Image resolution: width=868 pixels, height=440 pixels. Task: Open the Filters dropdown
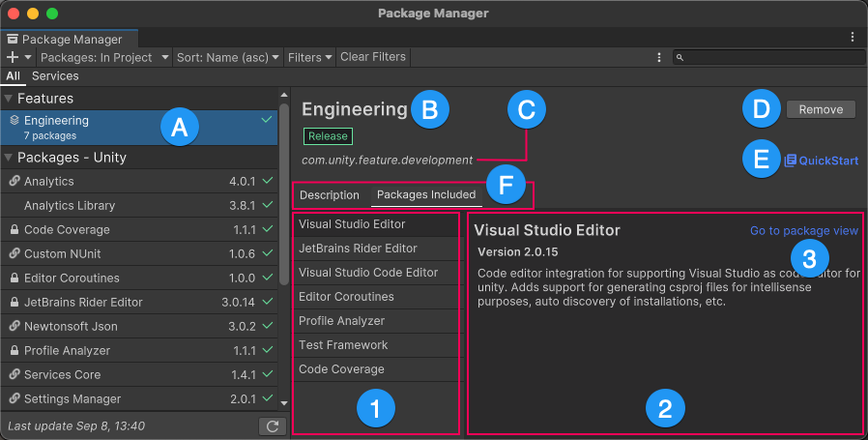(x=309, y=57)
